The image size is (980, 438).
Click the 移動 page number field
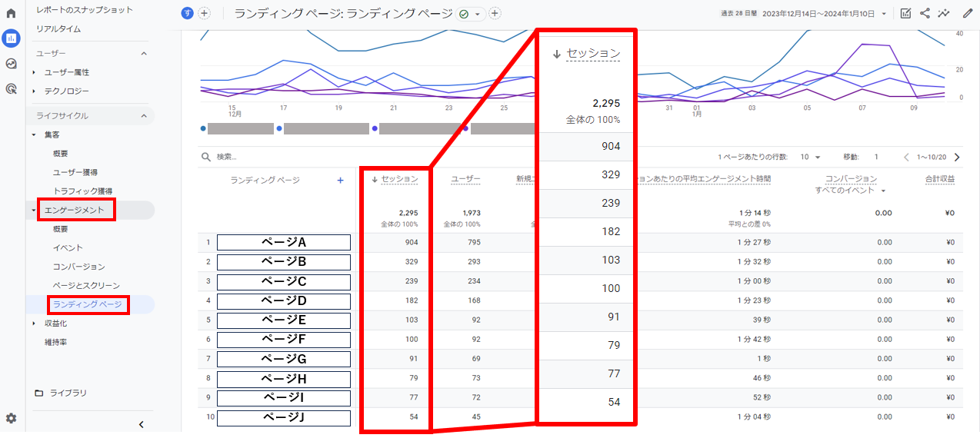point(875,157)
